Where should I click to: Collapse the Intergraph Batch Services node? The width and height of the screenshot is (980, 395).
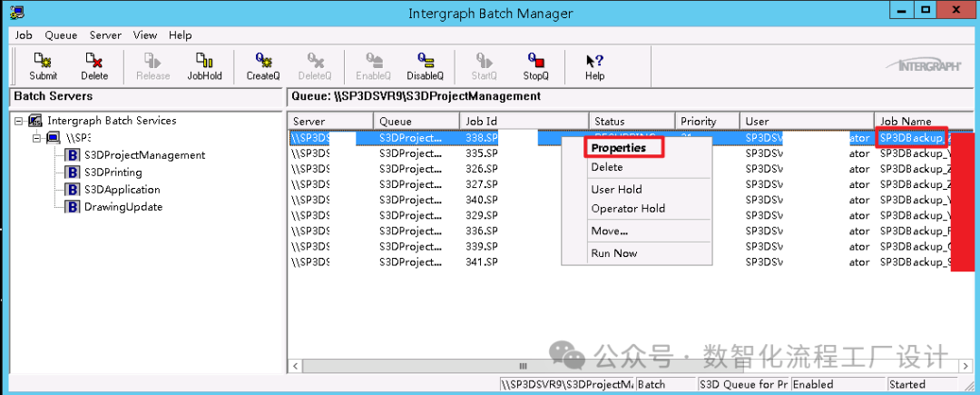click(x=19, y=121)
